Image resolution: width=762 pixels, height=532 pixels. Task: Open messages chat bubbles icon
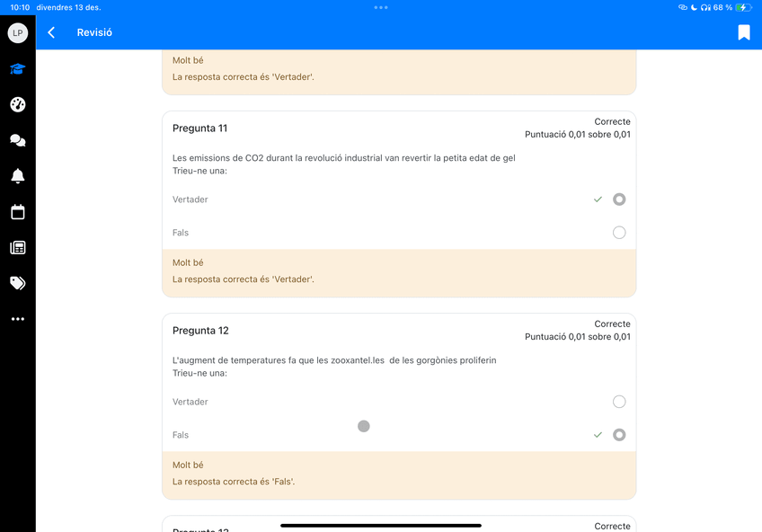tap(17, 140)
